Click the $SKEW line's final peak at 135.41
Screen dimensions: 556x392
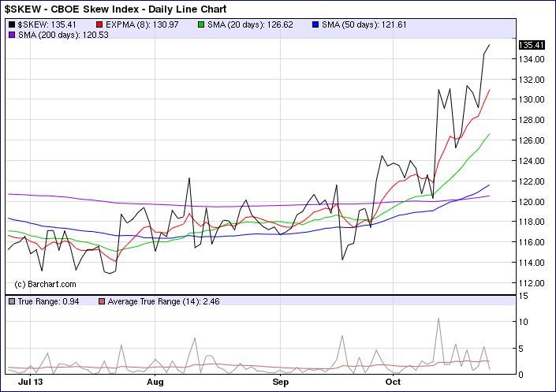tap(489, 45)
